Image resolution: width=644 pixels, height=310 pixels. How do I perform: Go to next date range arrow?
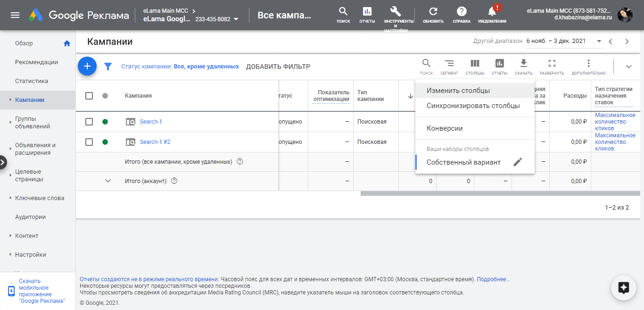[627, 42]
